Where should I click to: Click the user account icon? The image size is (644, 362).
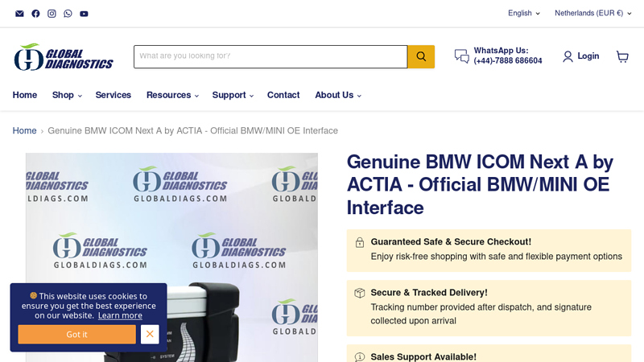568,56
